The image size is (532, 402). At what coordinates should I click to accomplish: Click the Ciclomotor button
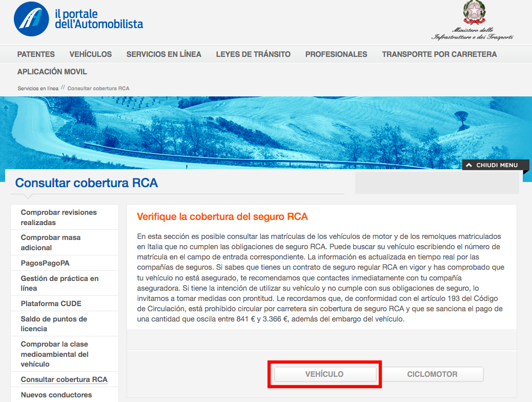(432, 374)
